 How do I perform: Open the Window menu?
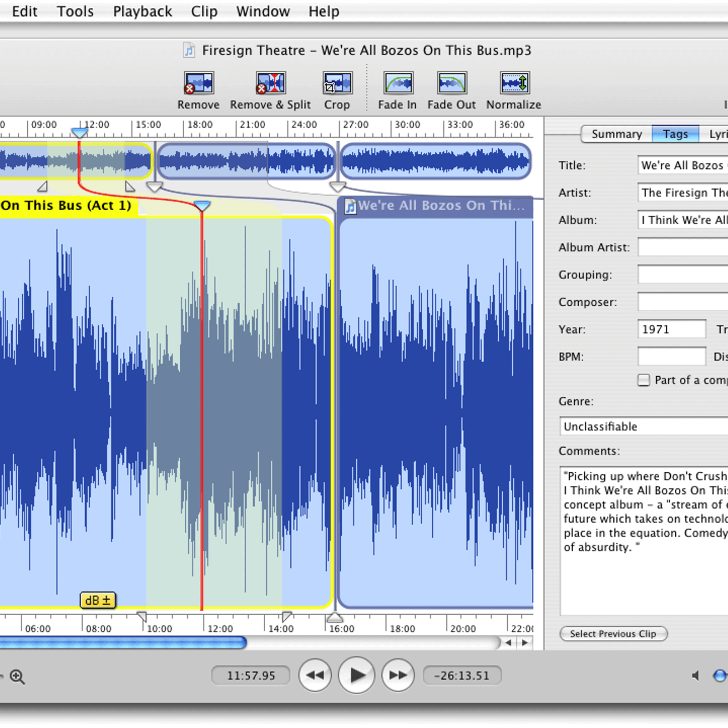click(263, 11)
